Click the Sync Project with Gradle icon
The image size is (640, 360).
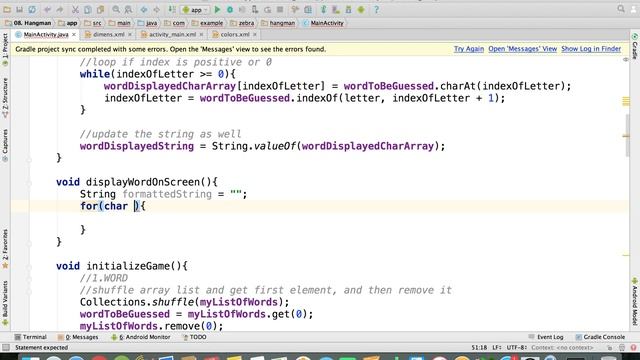[323, 9]
